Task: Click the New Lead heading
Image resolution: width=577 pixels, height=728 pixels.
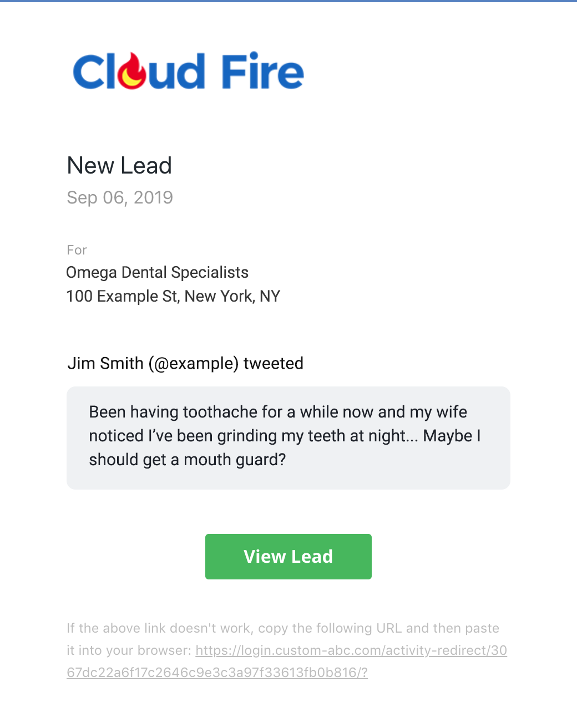Action: tap(119, 165)
